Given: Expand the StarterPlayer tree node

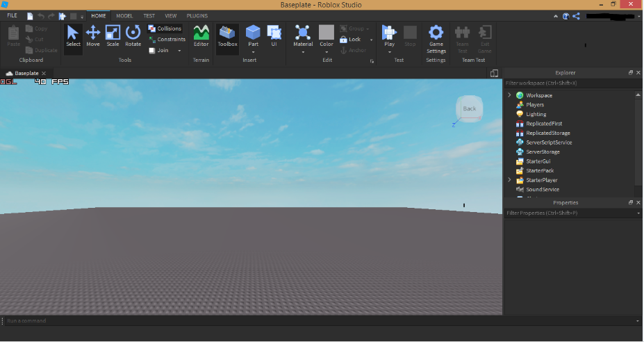Looking at the screenshot, I should click(510, 179).
